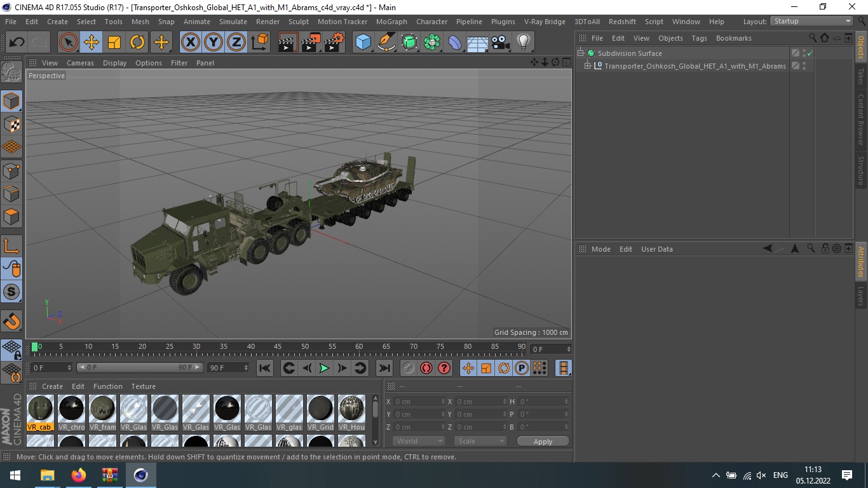Open material manager Texture menu

[x=143, y=386]
